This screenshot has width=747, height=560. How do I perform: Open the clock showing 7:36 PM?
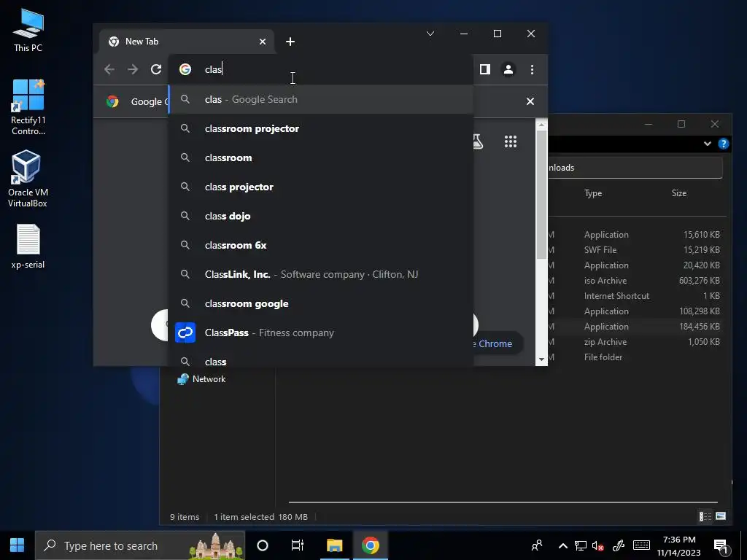[679, 545]
